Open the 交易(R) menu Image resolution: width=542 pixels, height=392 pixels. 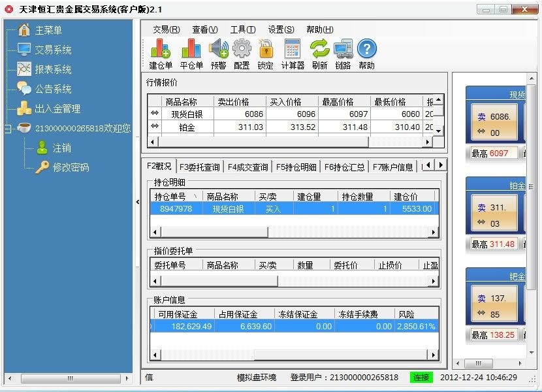coord(166,29)
